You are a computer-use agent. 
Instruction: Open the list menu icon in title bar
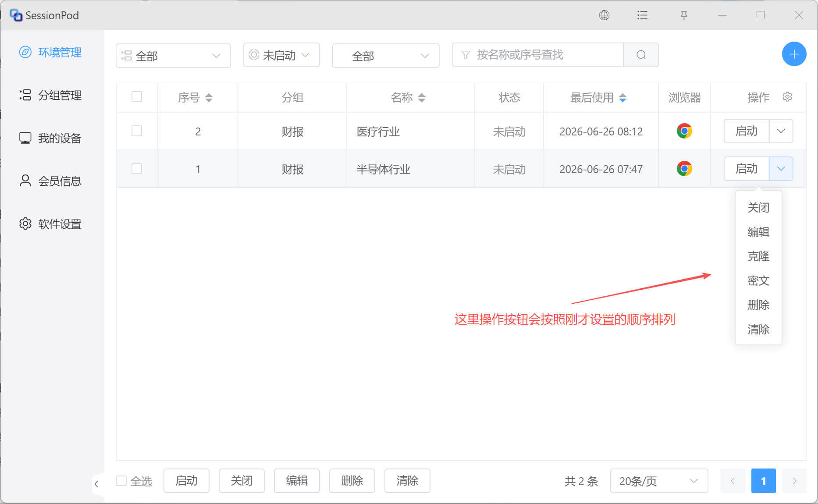(x=642, y=15)
